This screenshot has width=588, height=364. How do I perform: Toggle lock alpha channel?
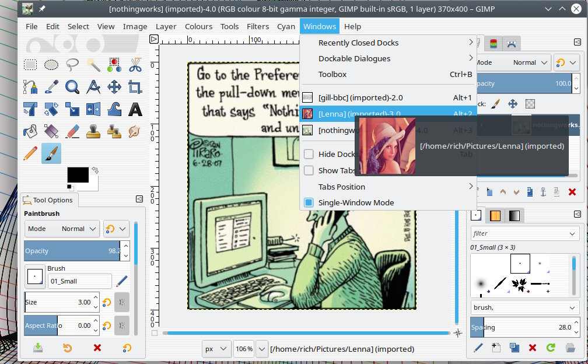530,104
